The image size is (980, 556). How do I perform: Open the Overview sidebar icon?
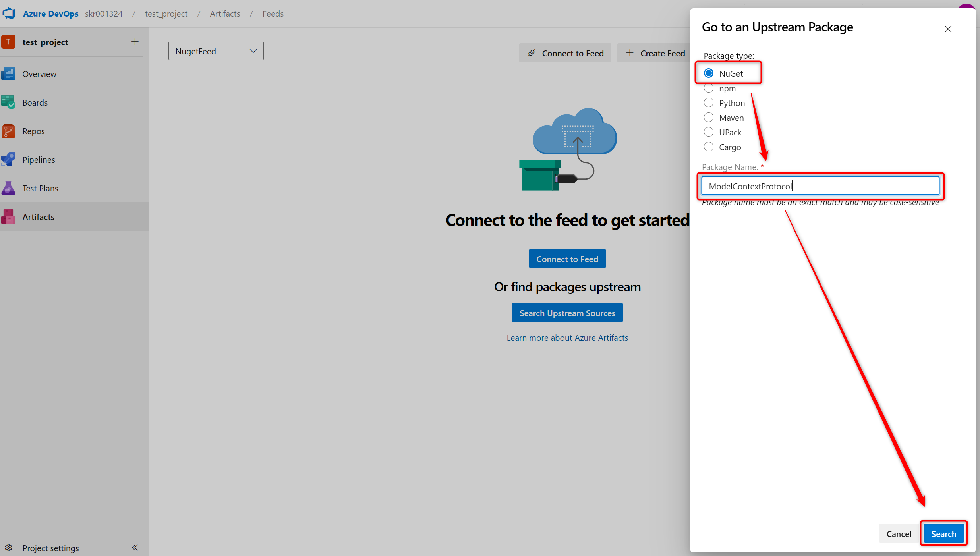8,74
